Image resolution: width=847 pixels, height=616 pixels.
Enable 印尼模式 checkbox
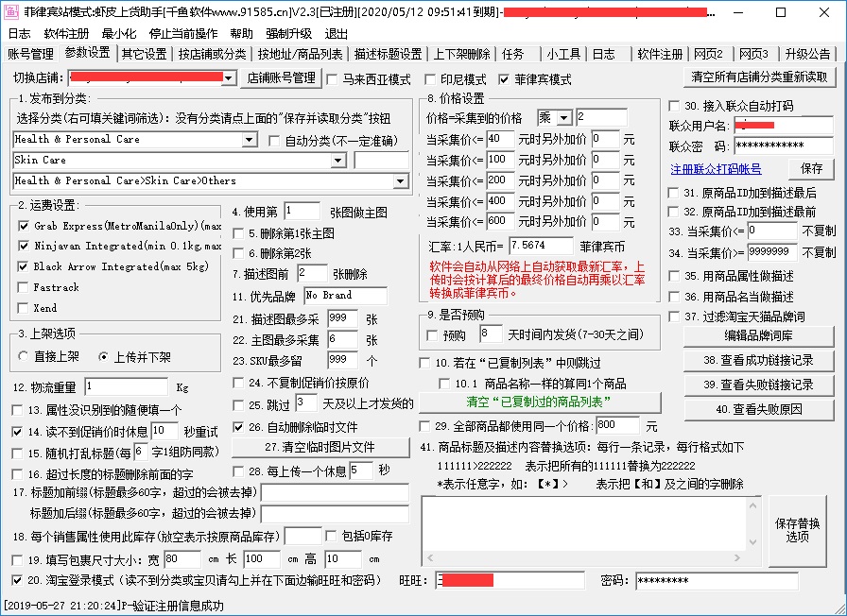(430, 80)
